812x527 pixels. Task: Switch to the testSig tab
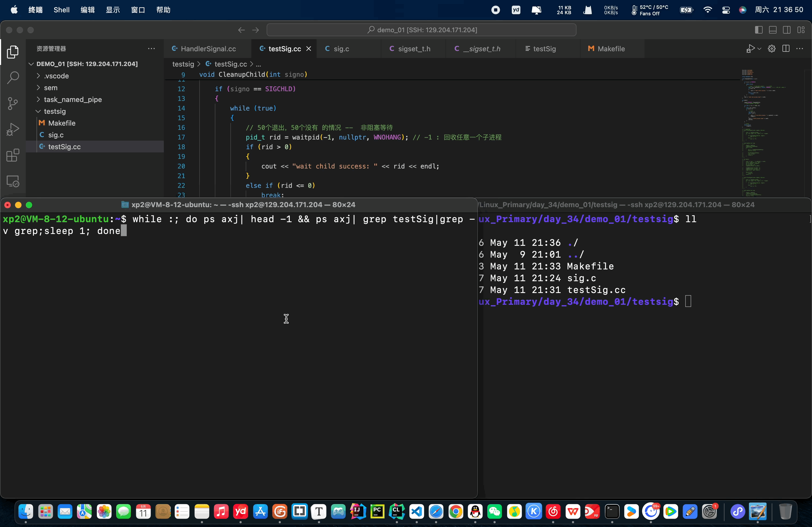(x=548, y=49)
